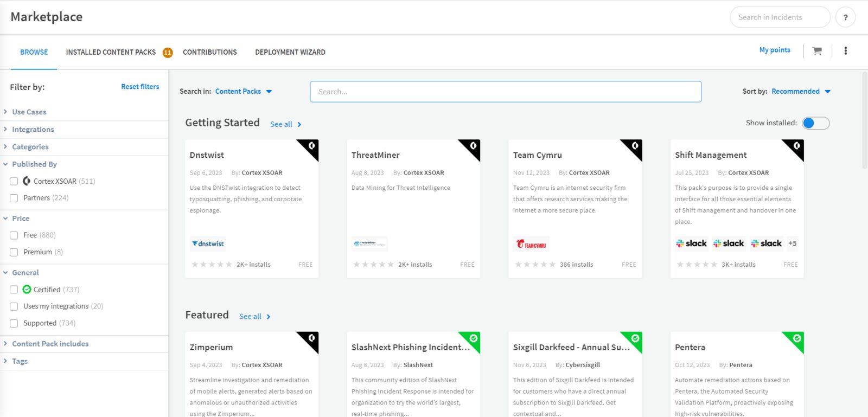The height and width of the screenshot is (417, 868).
Task: Click the dnstwist integration logo
Action: pyautogui.click(x=208, y=244)
